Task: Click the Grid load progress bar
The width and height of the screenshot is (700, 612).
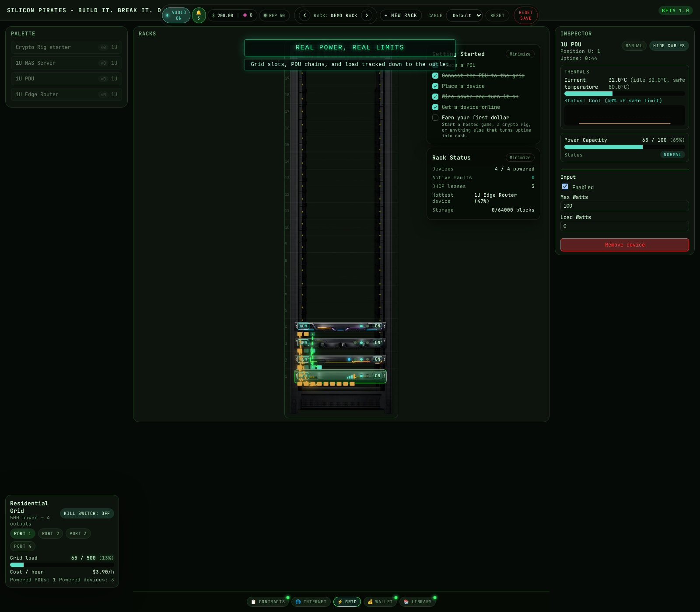Action: tap(62, 565)
